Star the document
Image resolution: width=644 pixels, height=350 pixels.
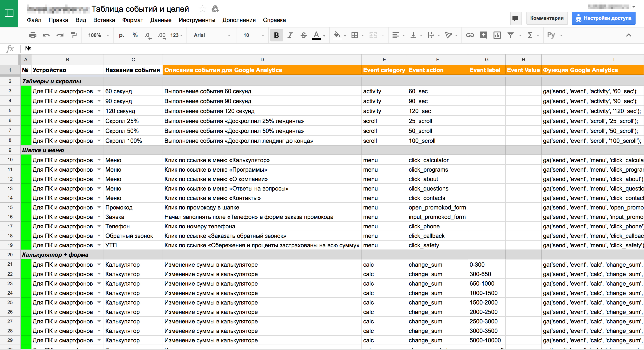point(202,9)
